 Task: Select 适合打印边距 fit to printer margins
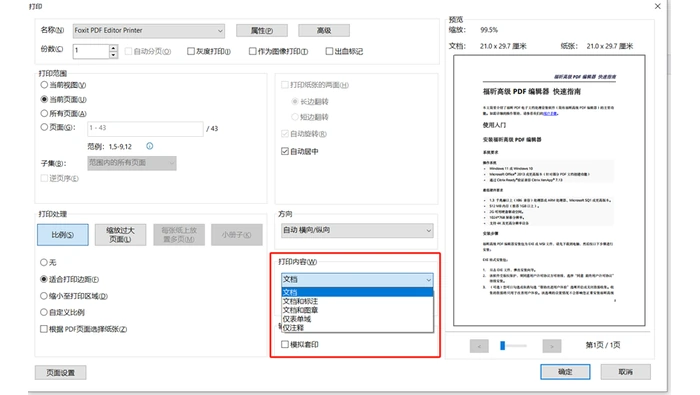coord(44,279)
